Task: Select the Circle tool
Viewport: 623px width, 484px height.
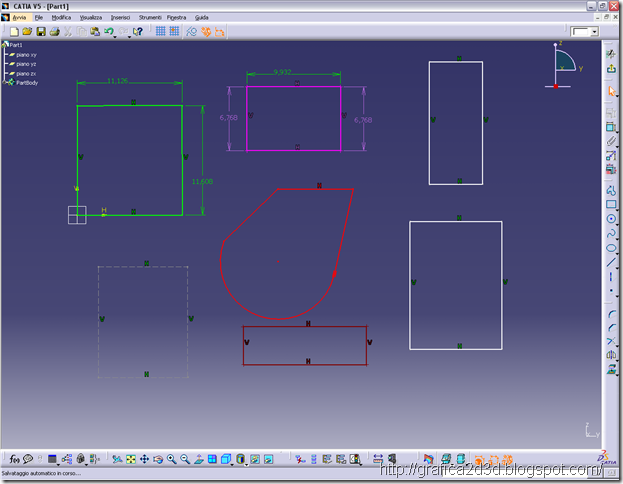Action: (611, 219)
